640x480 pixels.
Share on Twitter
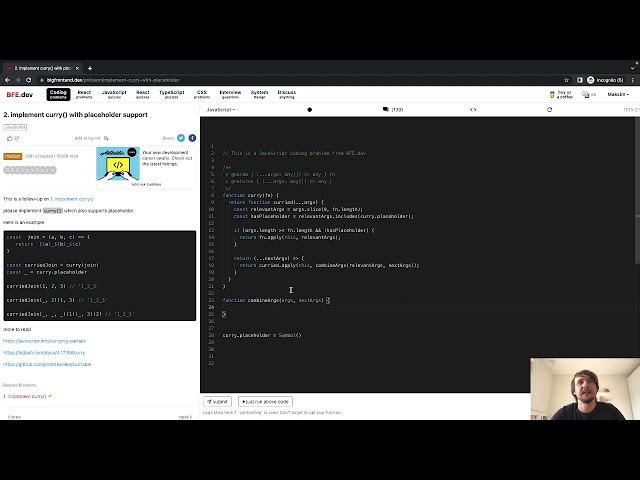point(181,138)
